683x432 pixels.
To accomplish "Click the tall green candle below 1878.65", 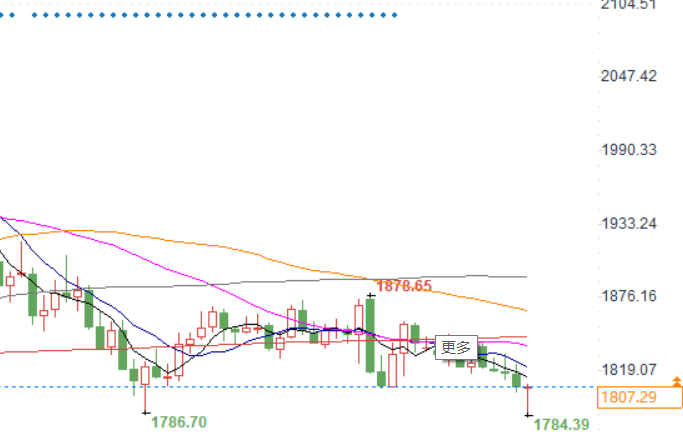I will pos(370,335).
